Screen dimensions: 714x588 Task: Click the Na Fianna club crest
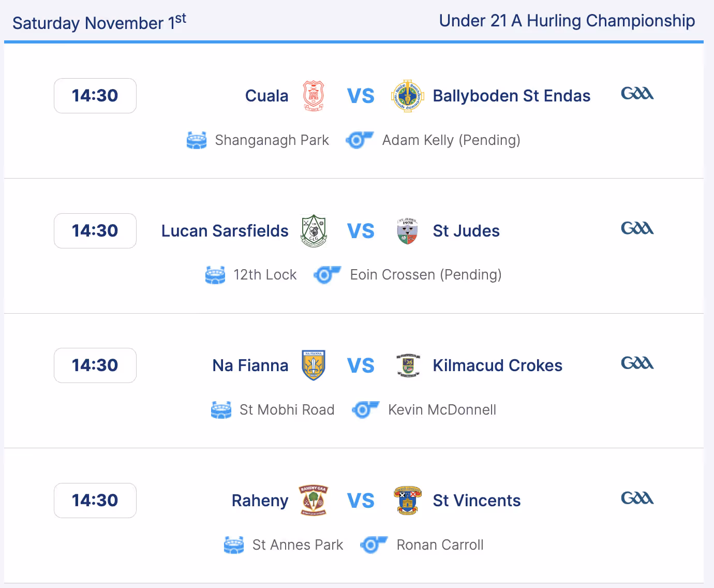(x=314, y=365)
